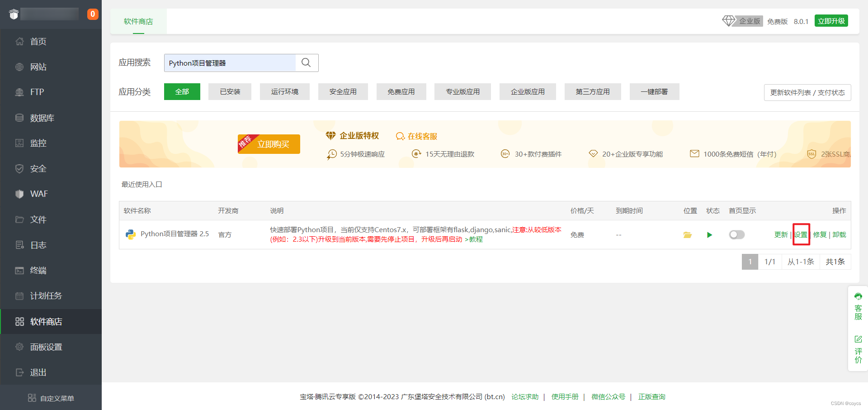
Task: Select 已安装 category filter
Action: tap(230, 91)
